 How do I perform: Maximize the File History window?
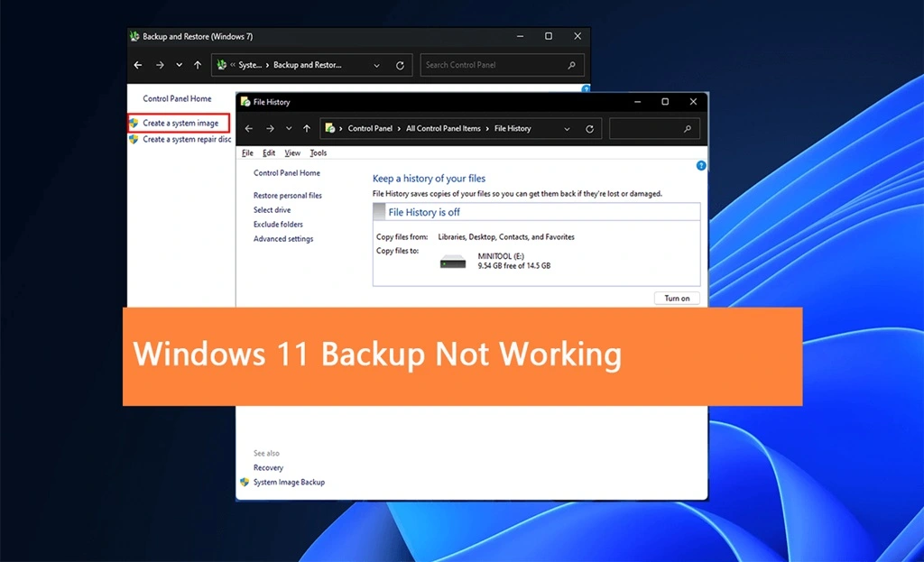pos(665,102)
